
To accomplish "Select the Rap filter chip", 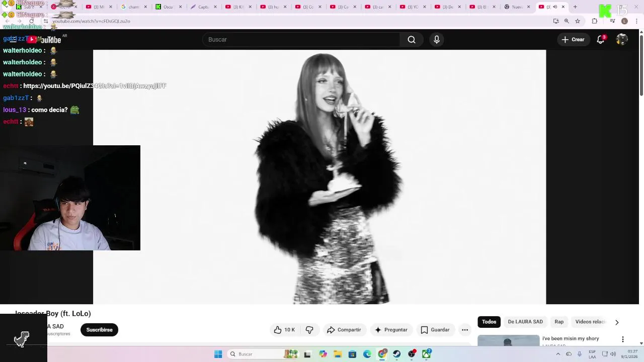I will coord(559,322).
